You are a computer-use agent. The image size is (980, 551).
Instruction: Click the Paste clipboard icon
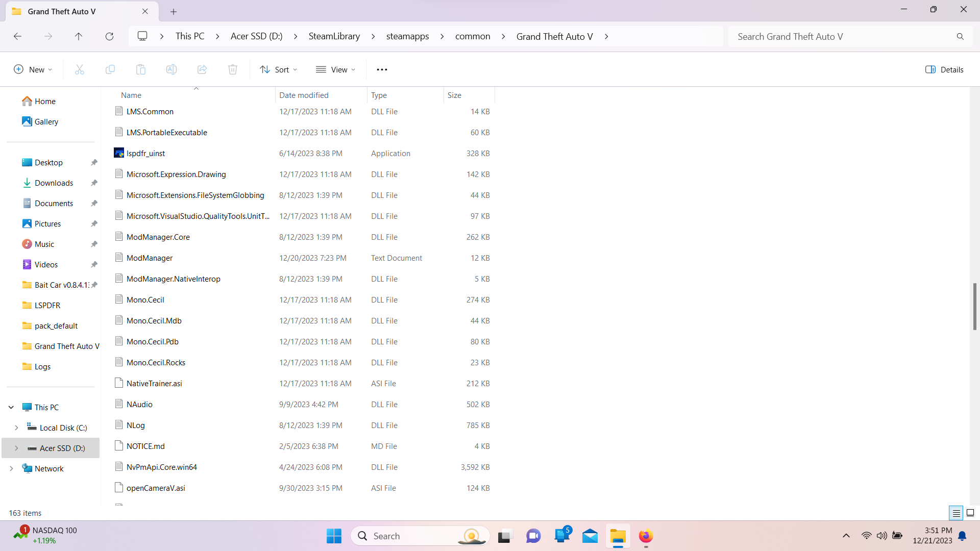(x=141, y=69)
